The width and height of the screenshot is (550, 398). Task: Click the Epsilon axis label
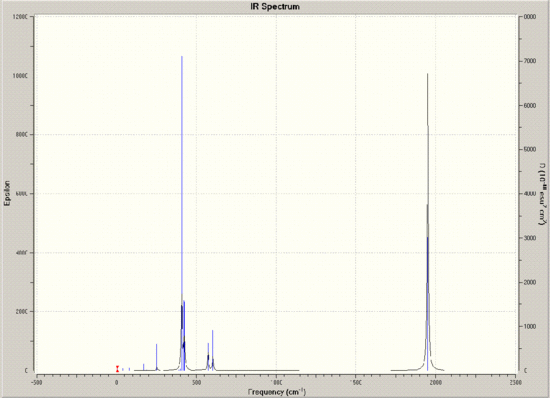click(x=7, y=193)
